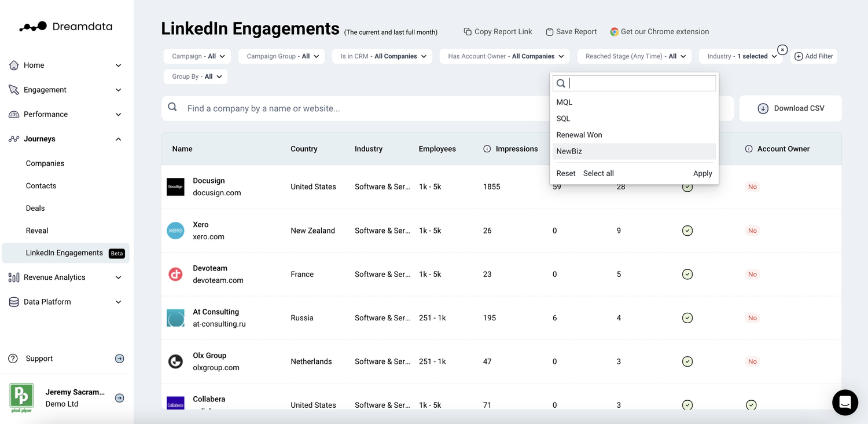Check the CRM checkmark in the Docusign row
Image resolution: width=868 pixels, height=424 pixels.
687,187
